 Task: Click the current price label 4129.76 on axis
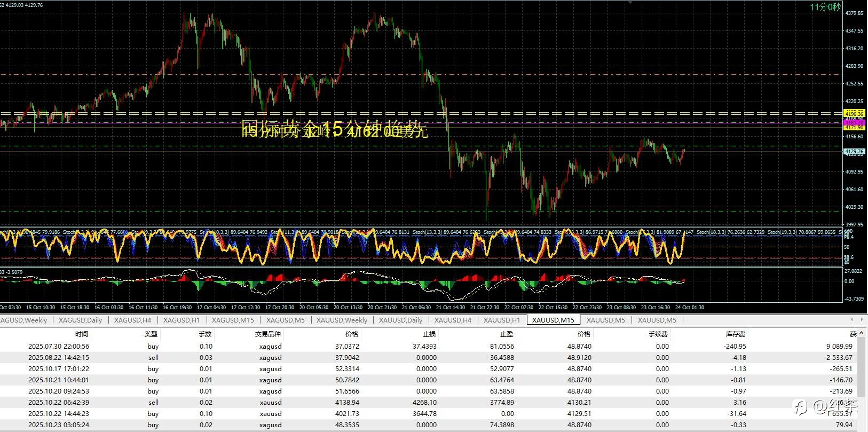pyautogui.click(x=854, y=152)
